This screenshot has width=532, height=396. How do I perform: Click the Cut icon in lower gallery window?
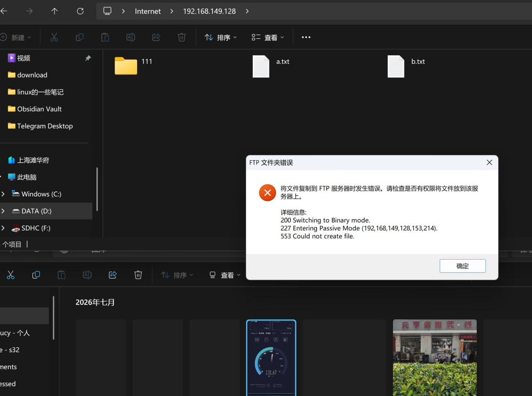pos(11,275)
